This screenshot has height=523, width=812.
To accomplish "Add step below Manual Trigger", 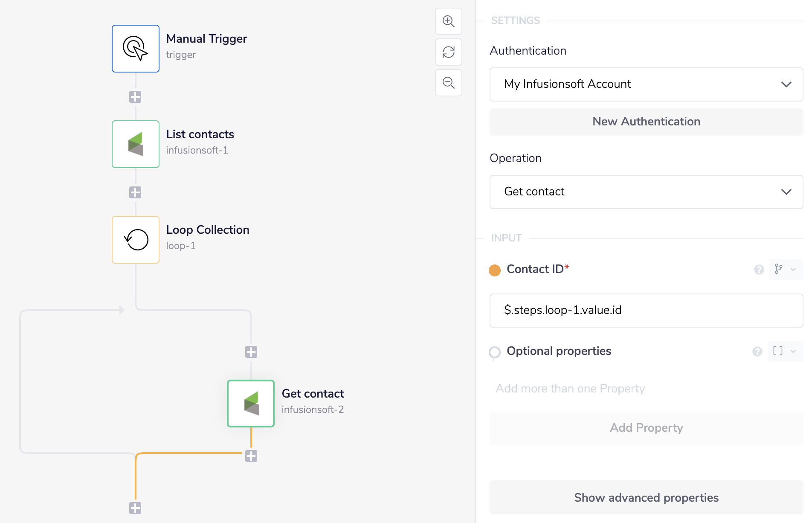I will tap(135, 97).
